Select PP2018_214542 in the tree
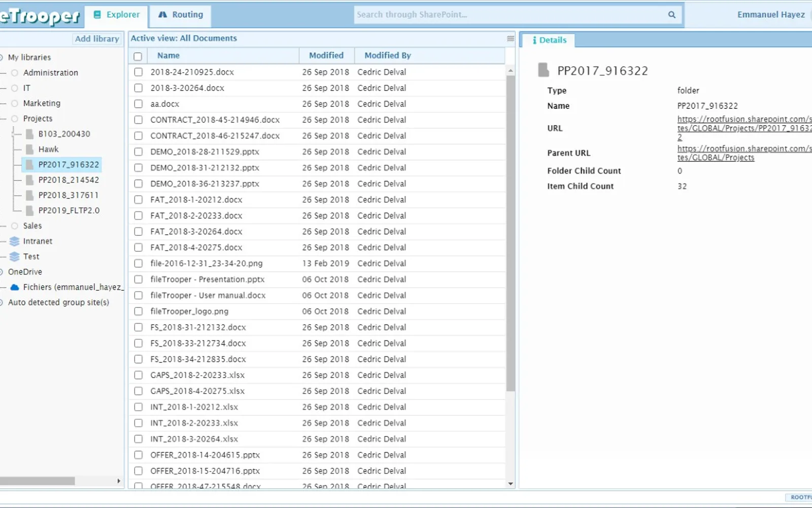 coord(69,180)
